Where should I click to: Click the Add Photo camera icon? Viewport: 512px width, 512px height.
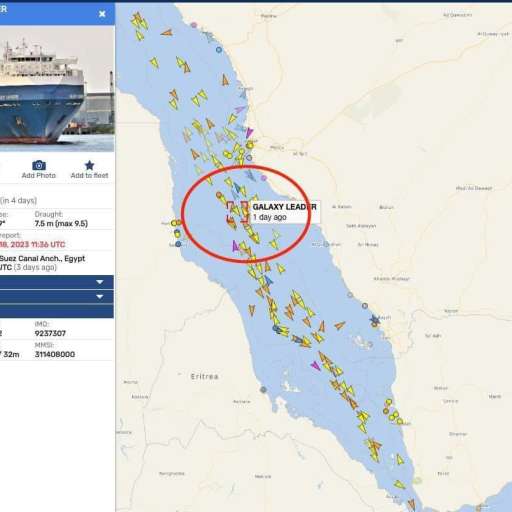[39, 165]
